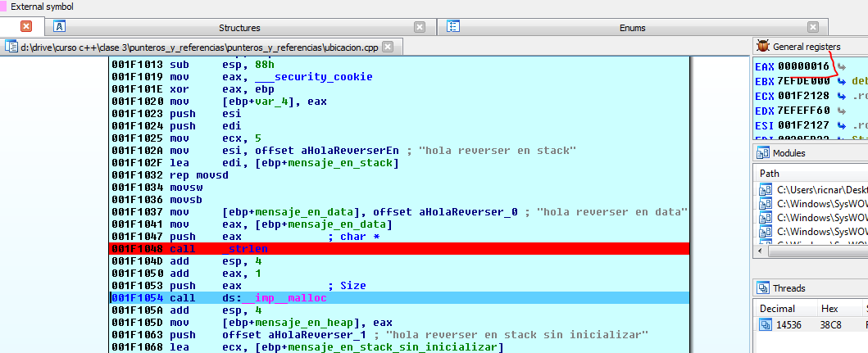Click the pink External symbol color swatch
Viewport: 868px width, 353px height.
3,7
